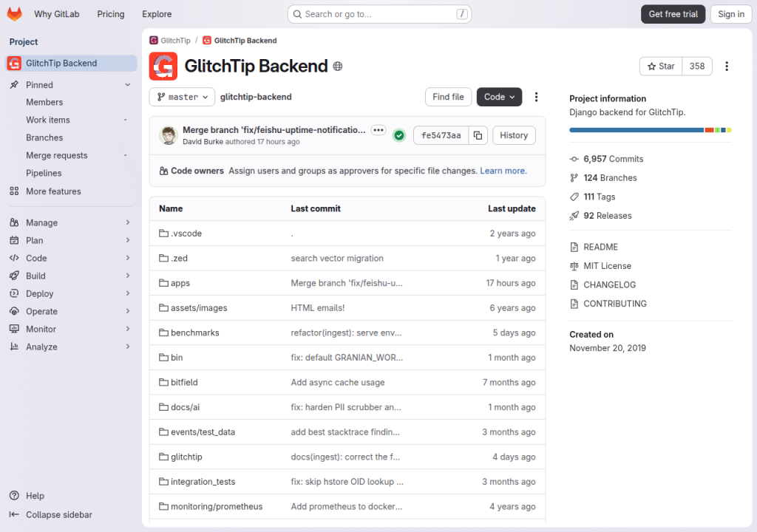757x532 pixels.
Task: Click the Help question mark icon
Action: pos(15,496)
